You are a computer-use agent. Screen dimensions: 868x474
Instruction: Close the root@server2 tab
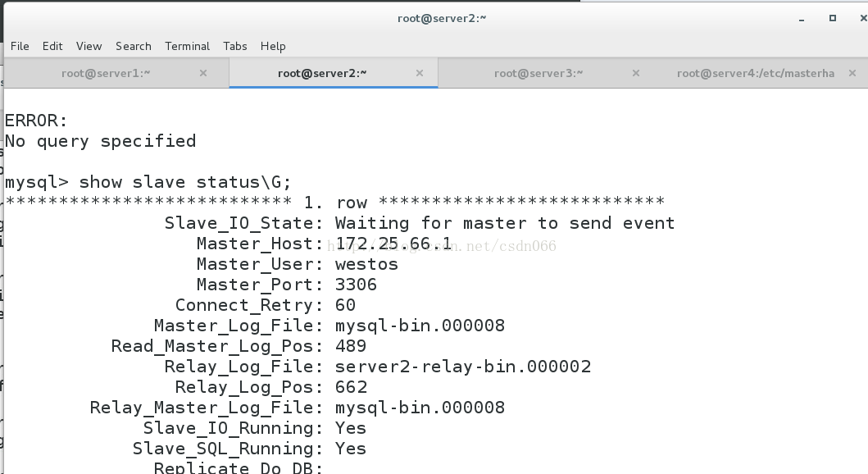[420, 73]
